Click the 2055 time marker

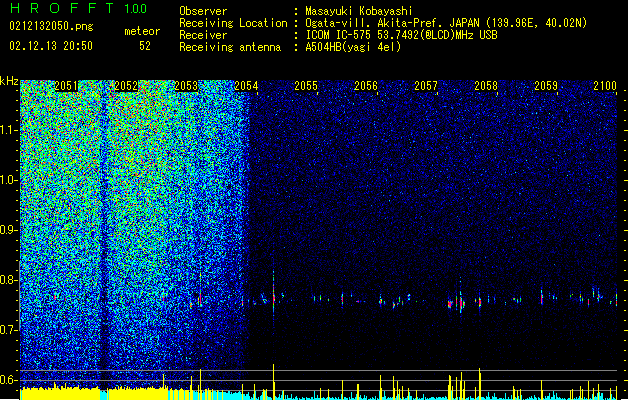[306, 86]
